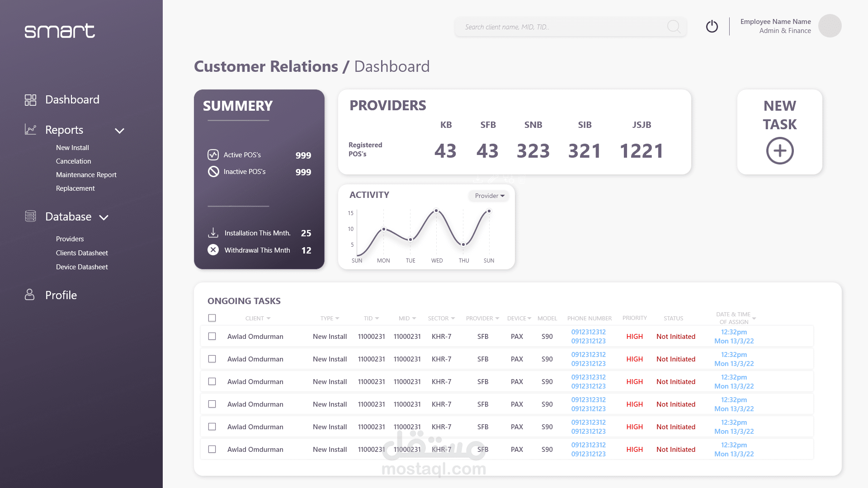Open Clients Datasheet in sidebar

82,253
